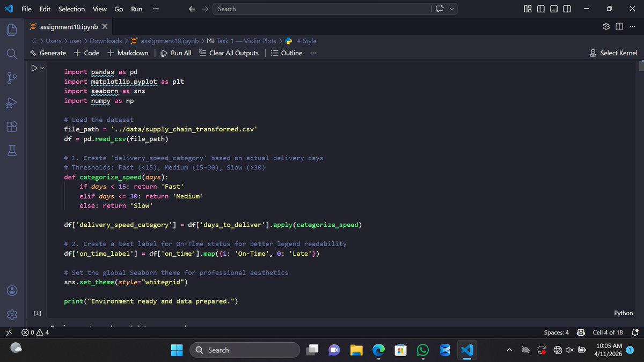
Task: Open Microsoft Edge from taskbar
Action: (x=379, y=350)
